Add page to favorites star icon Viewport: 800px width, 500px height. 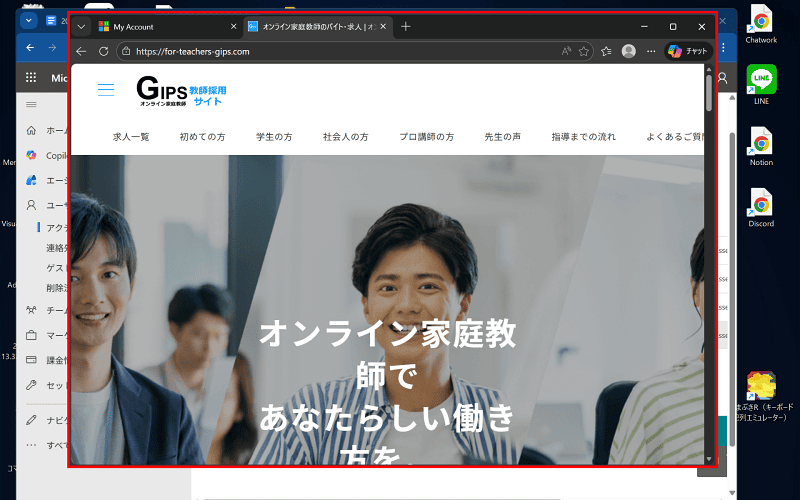point(584,51)
